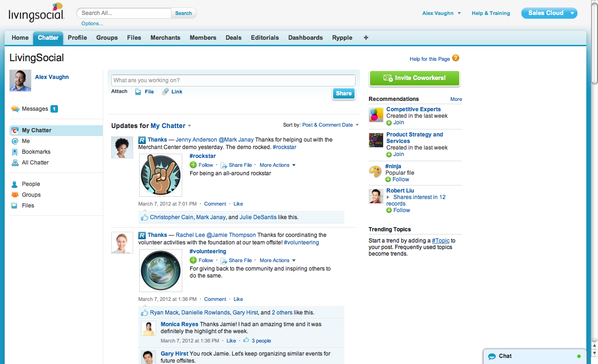Click the Search button

coord(184,13)
